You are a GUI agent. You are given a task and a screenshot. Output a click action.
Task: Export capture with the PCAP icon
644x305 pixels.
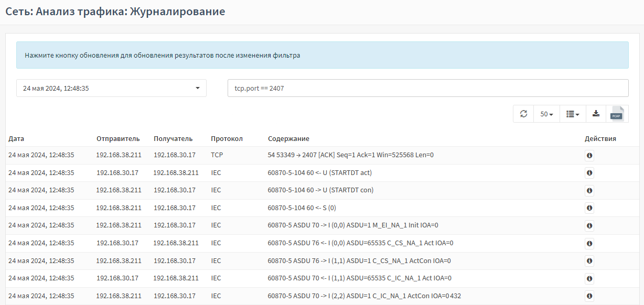(x=617, y=114)
